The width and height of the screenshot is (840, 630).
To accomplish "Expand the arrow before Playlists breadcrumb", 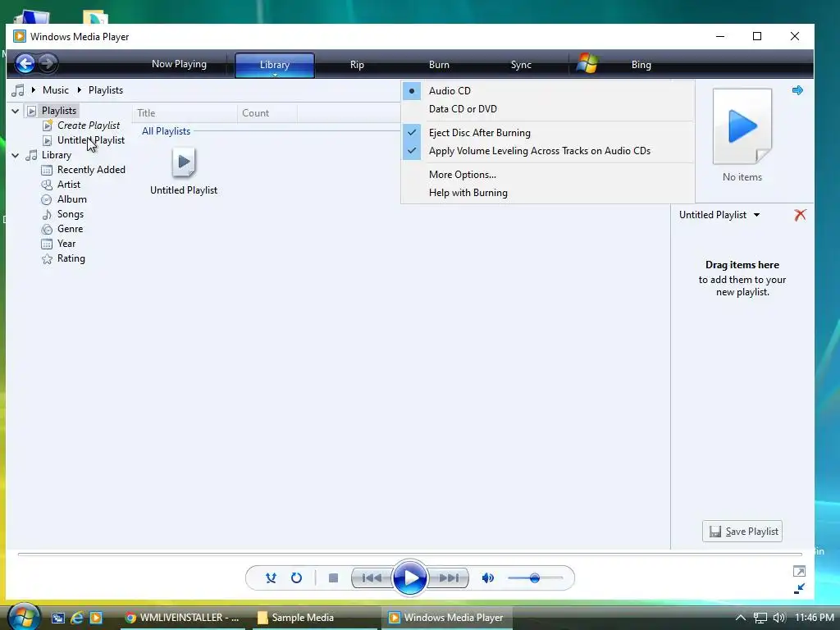I will point(80,90).
